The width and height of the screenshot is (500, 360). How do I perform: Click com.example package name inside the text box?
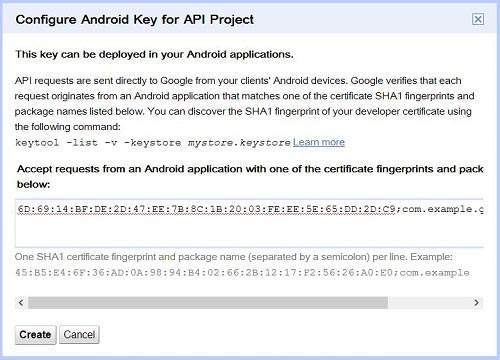[443, 209]
